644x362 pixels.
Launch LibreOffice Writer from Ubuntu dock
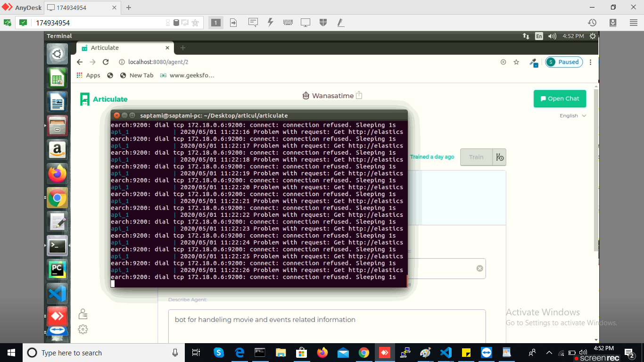click(x=57, y=102)
